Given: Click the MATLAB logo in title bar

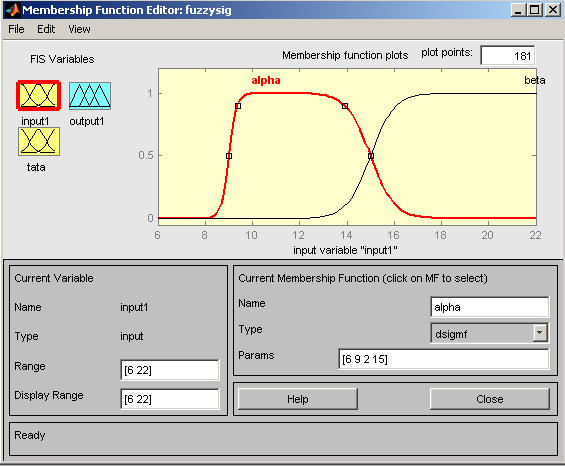Looking at the screenshot, I should pos(12,10).
